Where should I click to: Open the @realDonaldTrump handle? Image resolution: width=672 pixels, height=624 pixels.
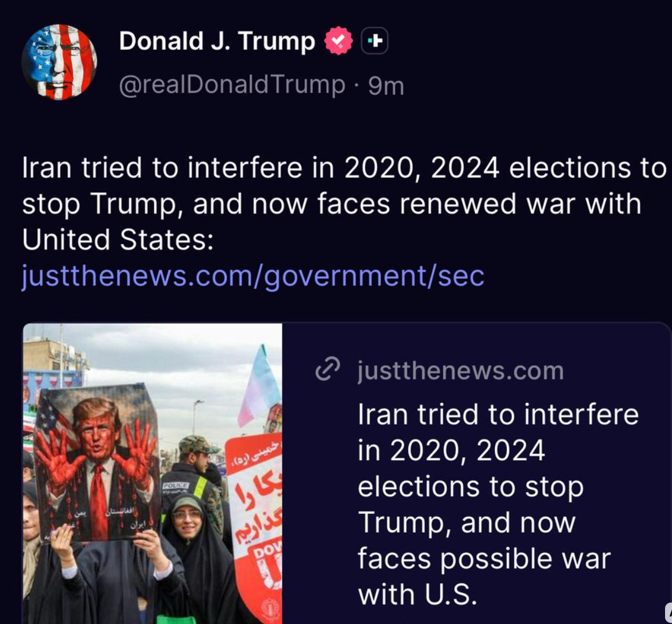pos(232,85)
